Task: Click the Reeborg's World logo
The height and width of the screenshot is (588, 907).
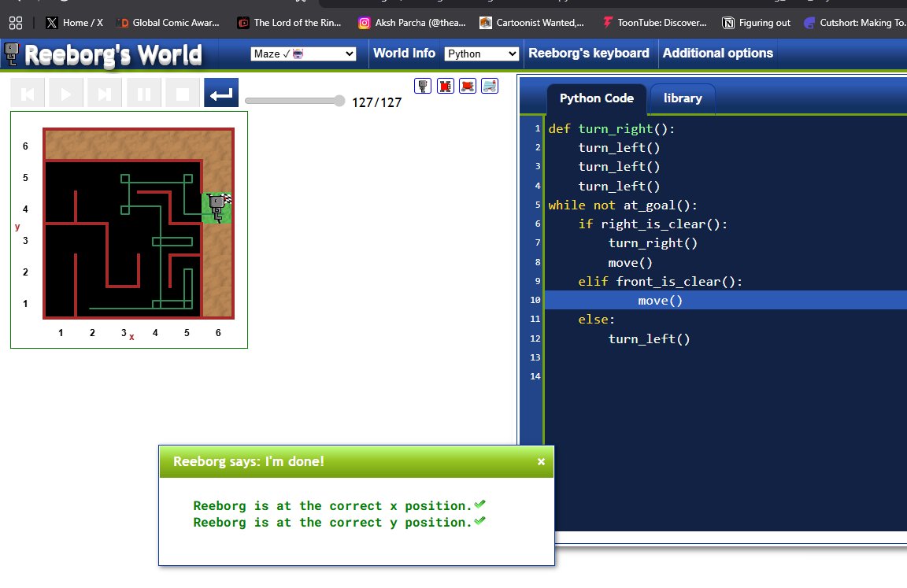Action: pos(103,55)
